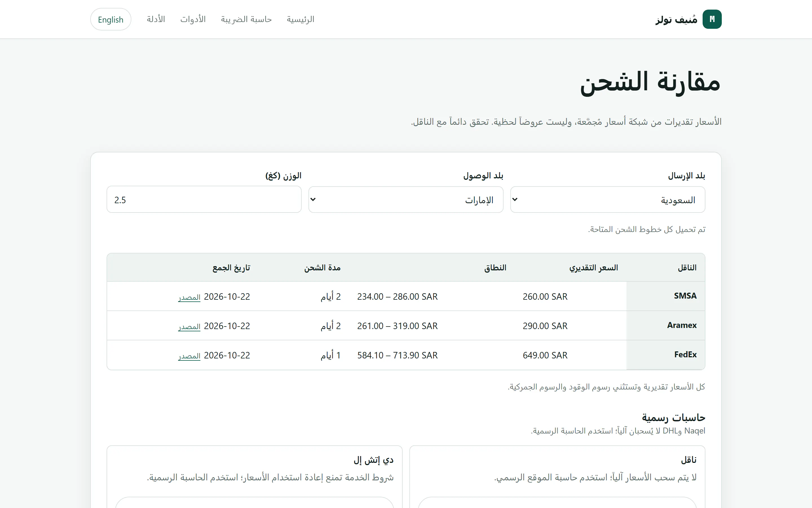This screenshot has height=508, width=812.
Task: Go to الرئيسية in the navigation
Action: point(300,19)
